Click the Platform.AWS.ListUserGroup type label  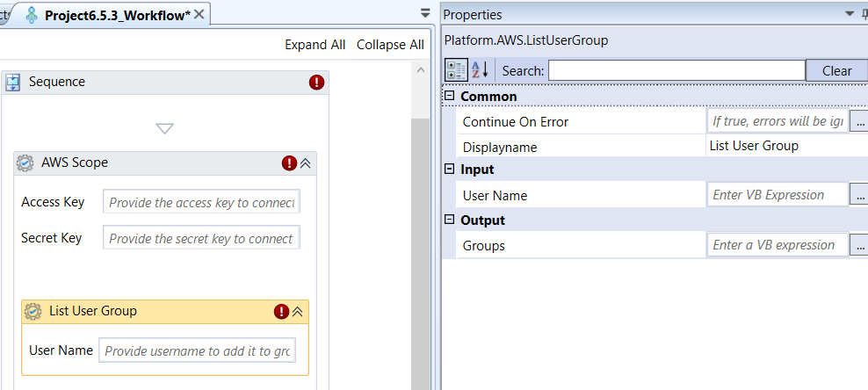pyautogui.click(x=526, y=40)
